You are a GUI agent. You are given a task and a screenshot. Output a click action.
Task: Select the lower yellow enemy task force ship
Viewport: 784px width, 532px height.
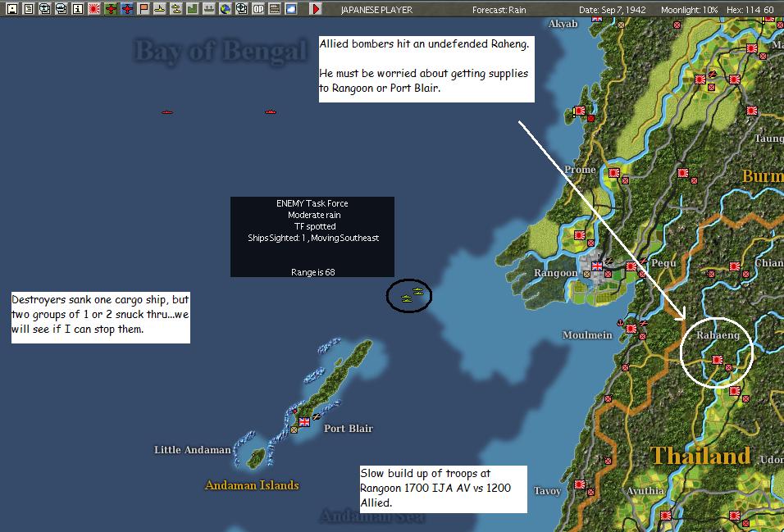click(x=407, y=299)
